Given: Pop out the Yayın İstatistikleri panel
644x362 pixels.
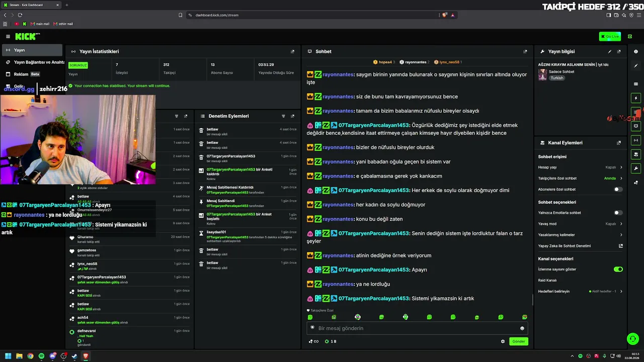Looking at the screenshot, I should click(x=292, y=51).
